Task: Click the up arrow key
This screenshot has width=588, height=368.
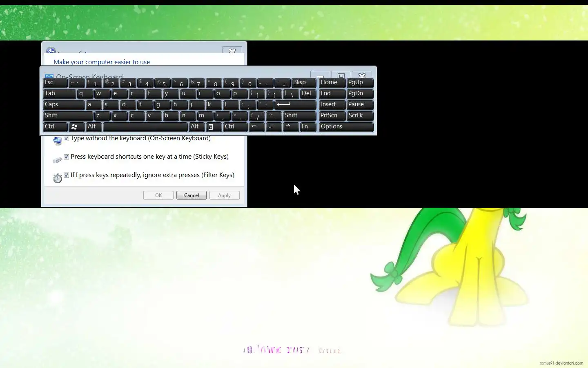Action: pyautogui.click(x=274, y=116)
